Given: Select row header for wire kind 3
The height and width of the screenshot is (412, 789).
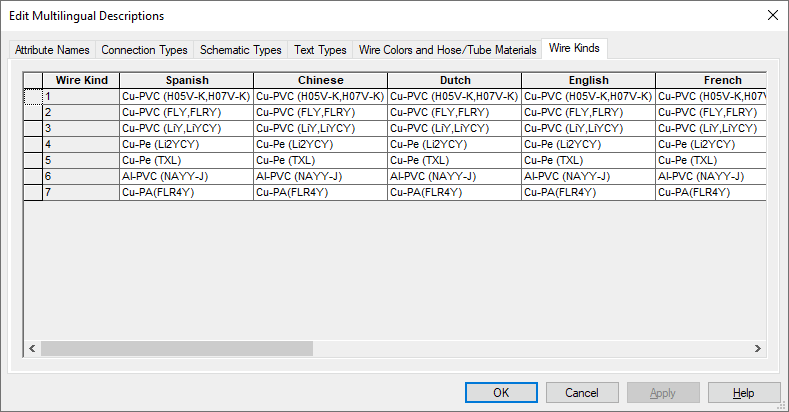Looking at the screenshot, I should 33,128.
